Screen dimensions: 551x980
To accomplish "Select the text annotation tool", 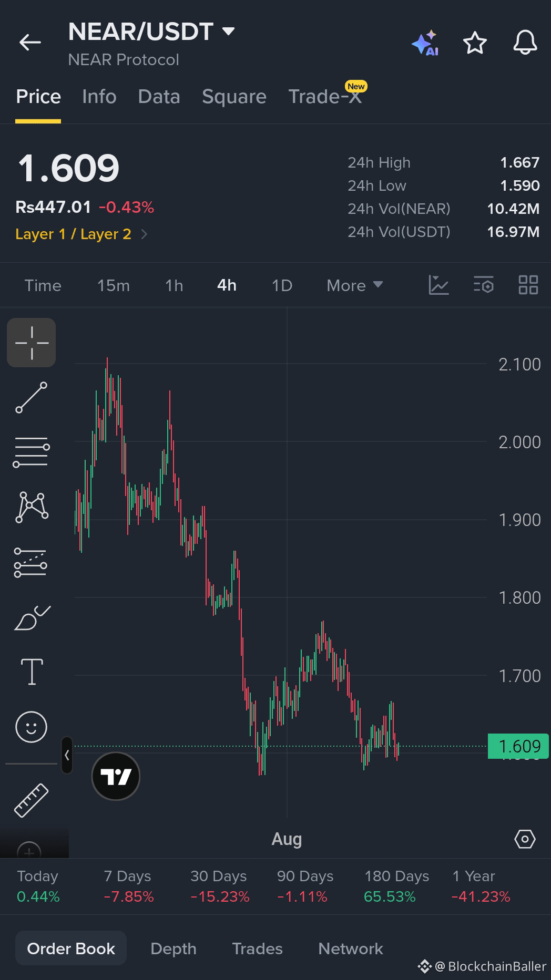I will pyautogui.click(x=32, y=672).
